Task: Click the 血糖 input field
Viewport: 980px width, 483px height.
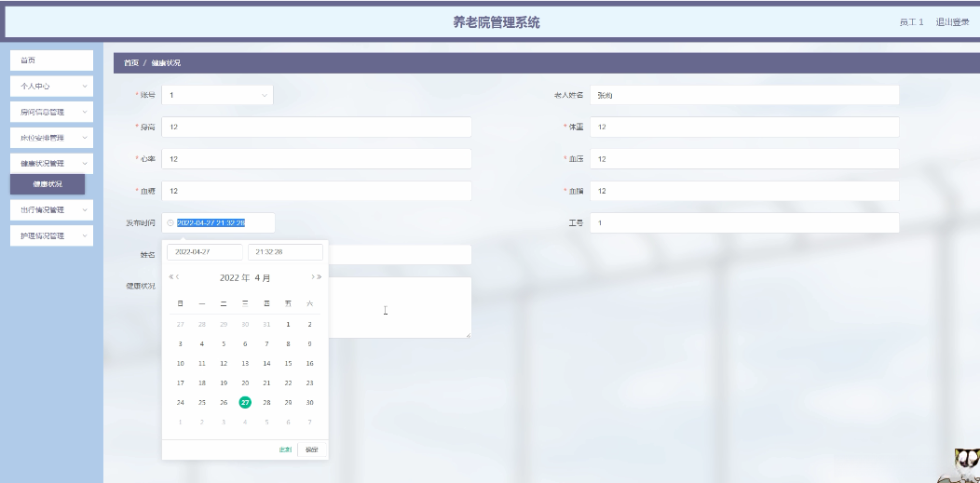Action: [x=316, y=191]
